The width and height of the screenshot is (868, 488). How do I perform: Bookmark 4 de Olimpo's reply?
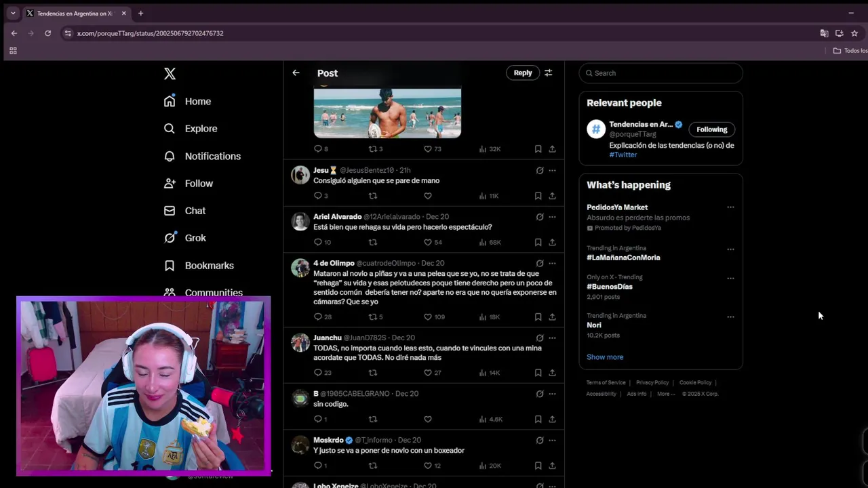(x=538, y=317)
